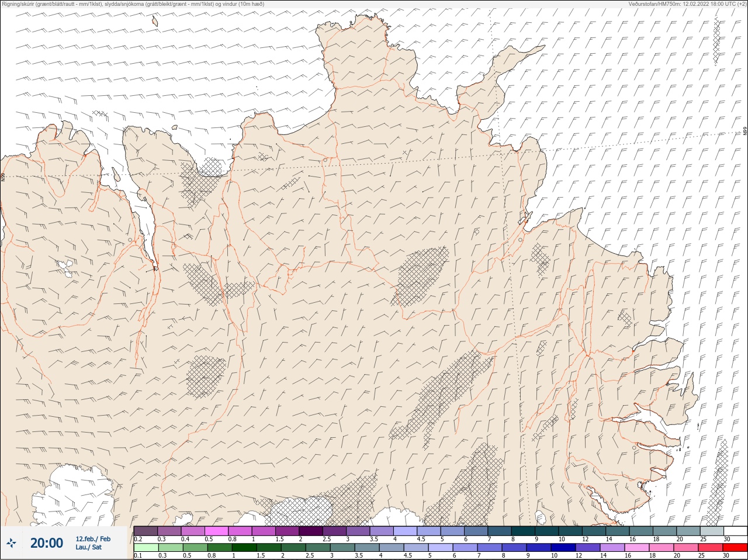
Task: Click the Veðurstofan logo icon beside 20:00
Action: [11, 543]
